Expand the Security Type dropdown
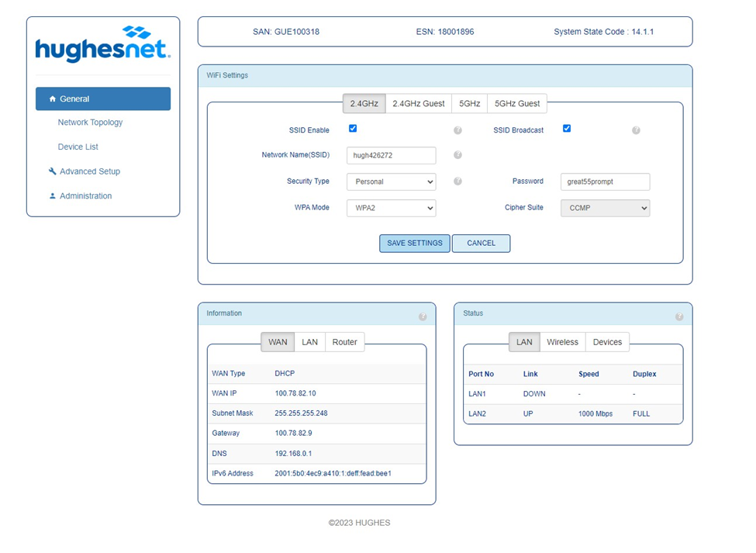This screenshot has width=756, height=553. tap(391, 181)
